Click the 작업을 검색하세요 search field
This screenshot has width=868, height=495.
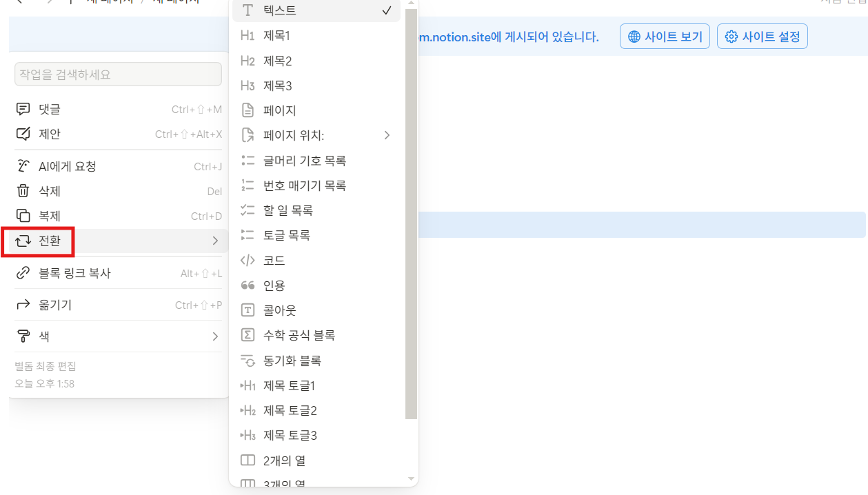click(x=118, y=74)
